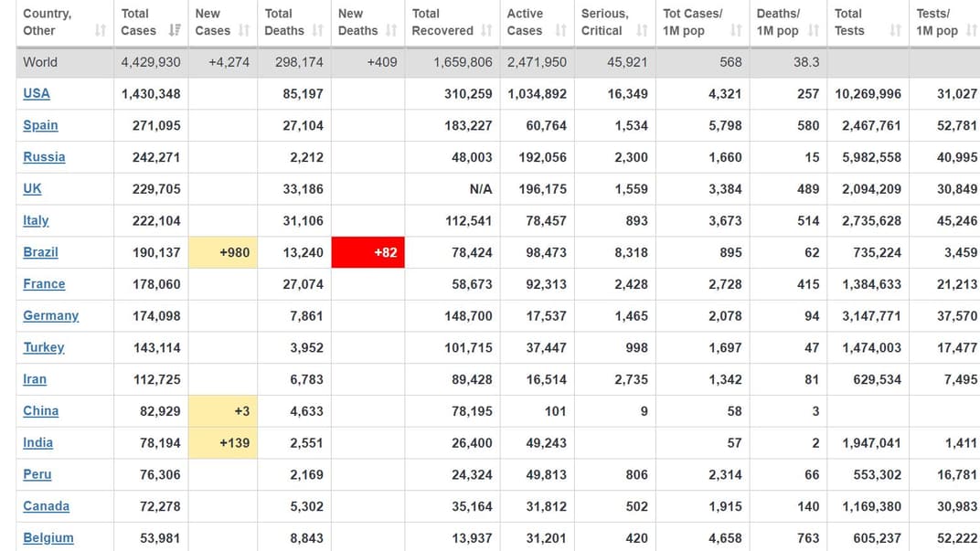Screen dimensions: 980x551
Task: Click Serious, Critical sort icon
Action: (642, 31)
